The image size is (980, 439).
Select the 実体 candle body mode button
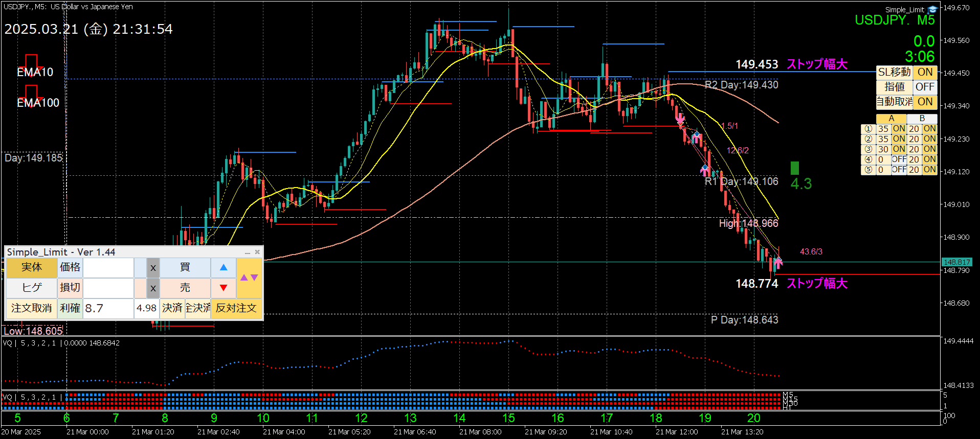point(32,267)
